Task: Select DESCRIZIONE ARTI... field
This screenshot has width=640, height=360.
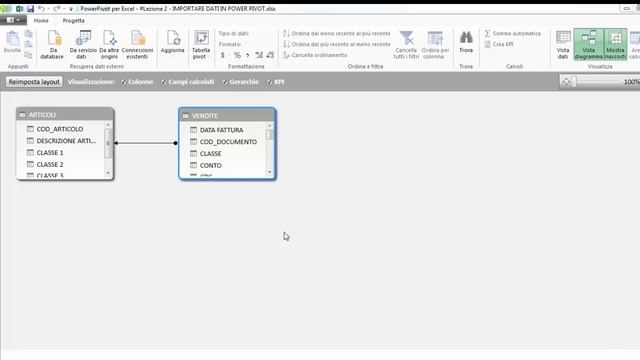Action: (62, 141)
